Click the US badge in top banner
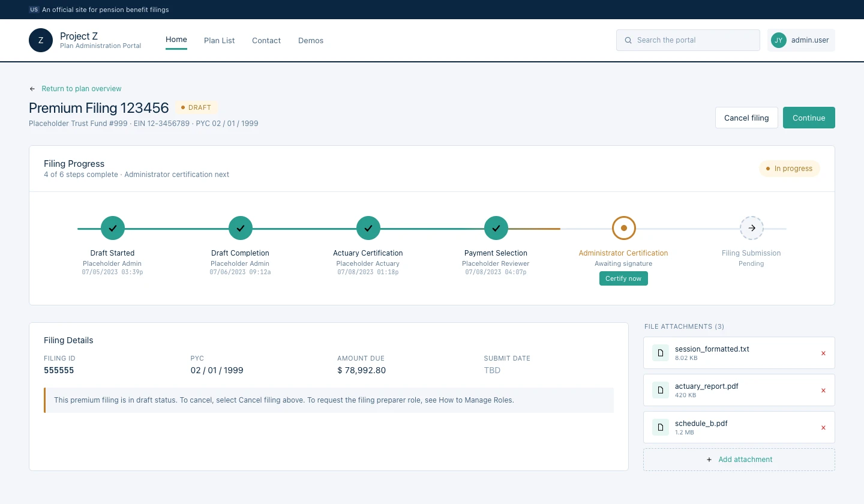This screenshot has width=864, height=504. pos(34,10)
